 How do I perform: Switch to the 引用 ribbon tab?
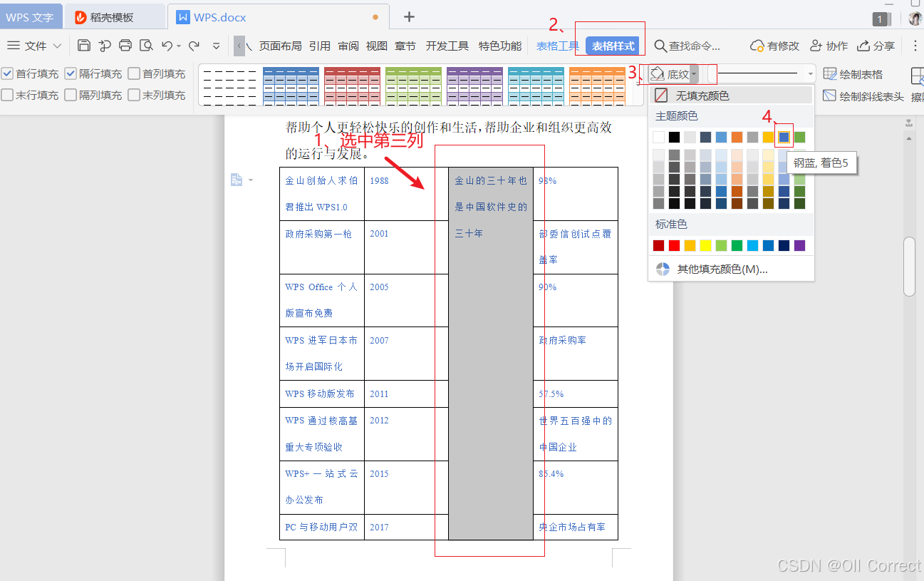320,46
